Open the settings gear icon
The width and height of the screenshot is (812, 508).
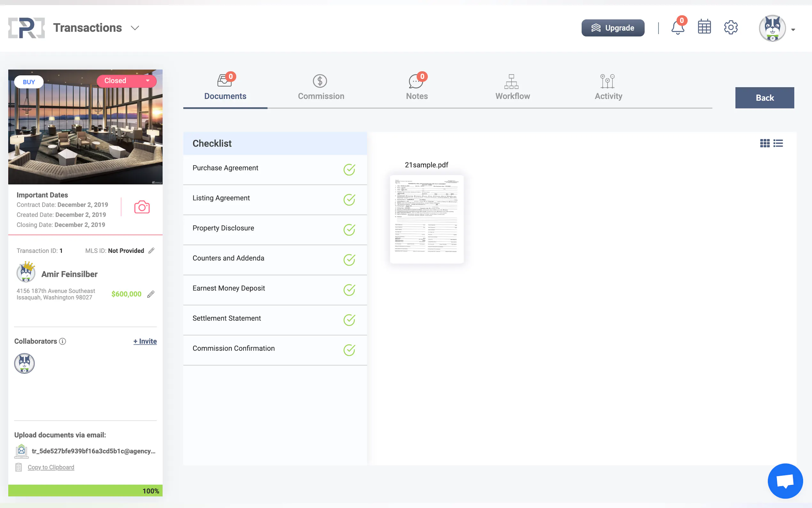730,28
